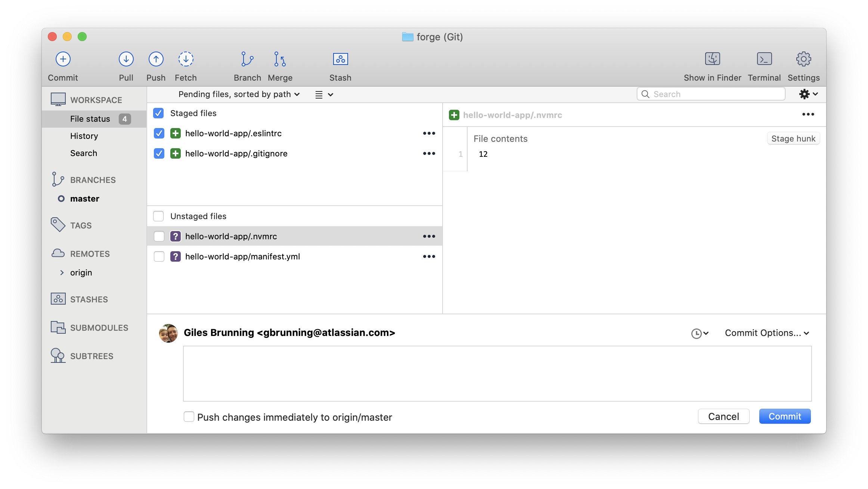Open the Commit Options dropdown
This screenshot has height=489, width=868.
pyautogui.click(x=767, y=333)
